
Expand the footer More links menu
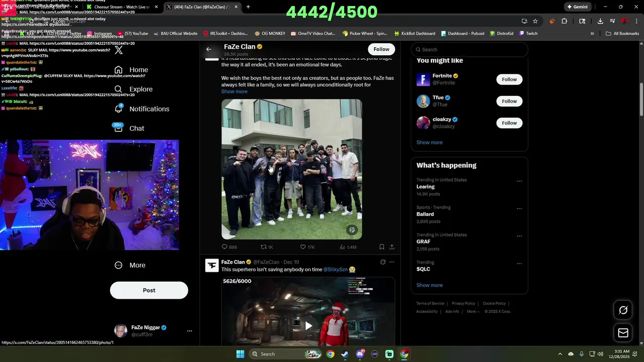coord(473,311)
